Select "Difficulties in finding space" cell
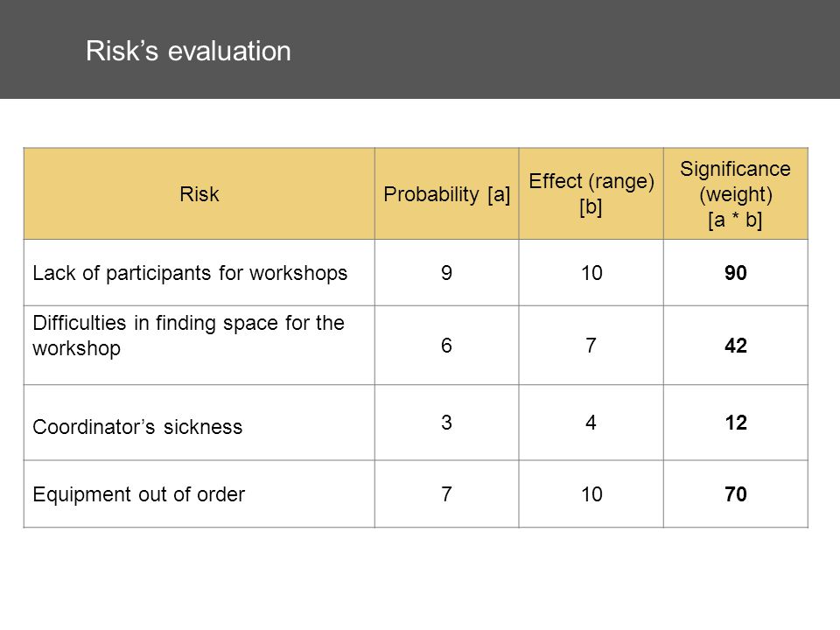Screen dimensions: 840x630 [x=199, y=345]
